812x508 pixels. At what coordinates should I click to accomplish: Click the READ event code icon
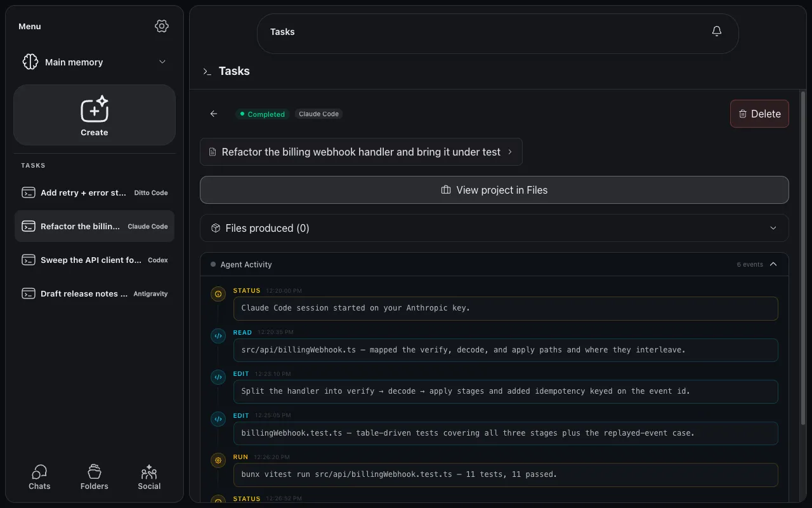[218, 336]
